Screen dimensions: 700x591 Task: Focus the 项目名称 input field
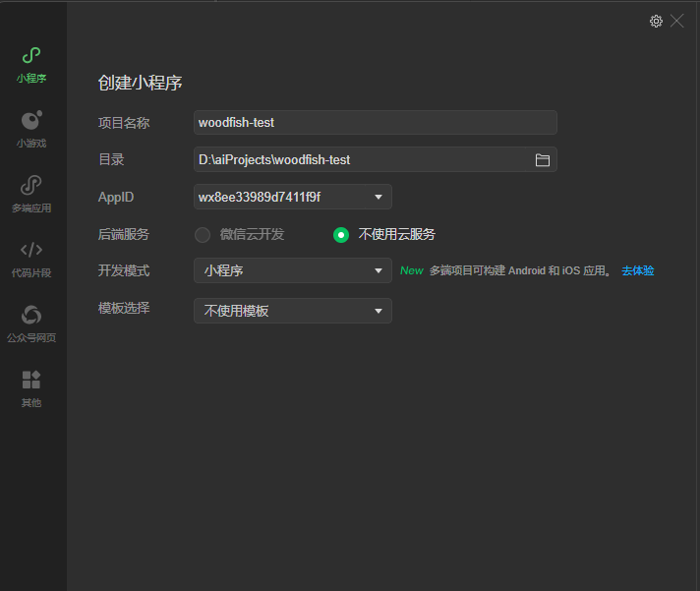point(375,122)
